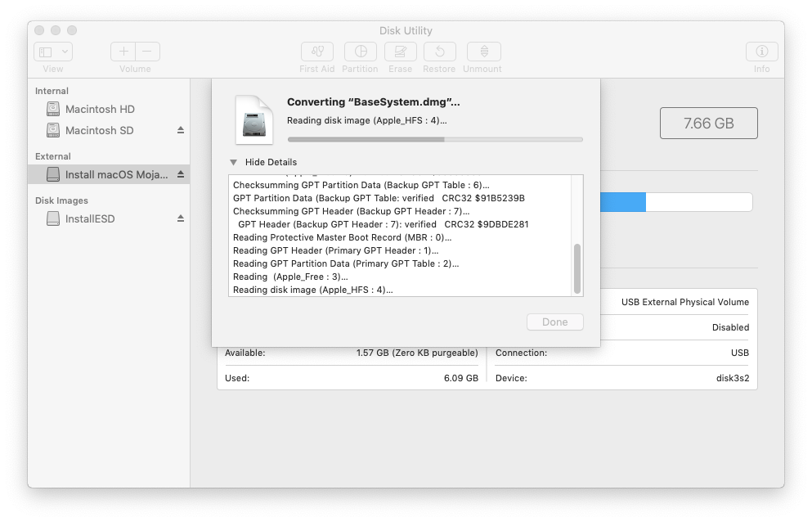The width and height of the screenshot is (812, 522).
Task: Click the Connection value 'USB'
Action: click(740, 353)
